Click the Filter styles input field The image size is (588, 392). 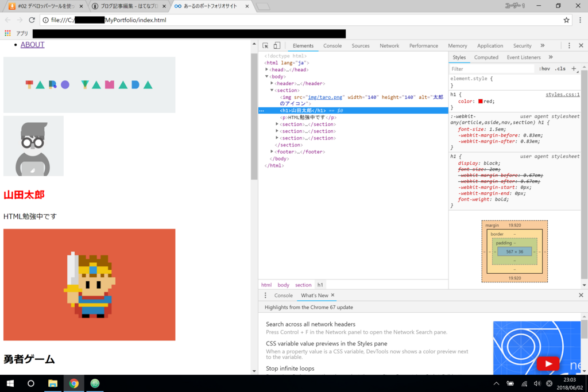tap(492, 68)
